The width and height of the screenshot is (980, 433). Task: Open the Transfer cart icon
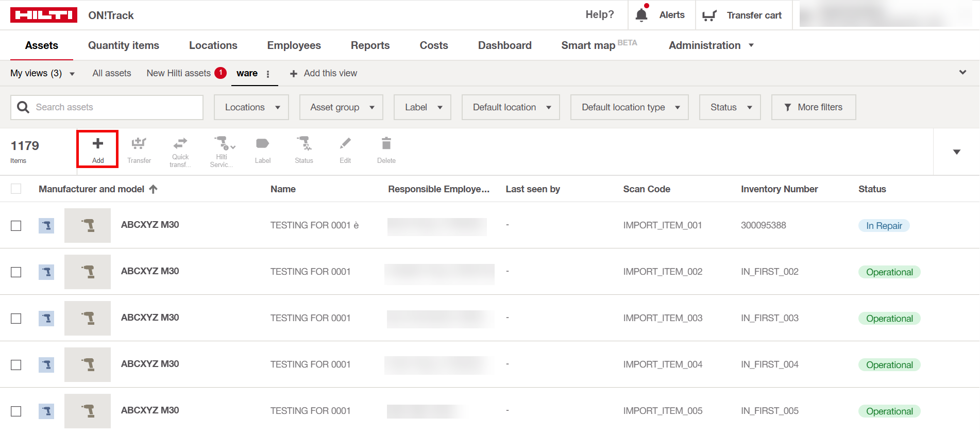tap(709, 15)
